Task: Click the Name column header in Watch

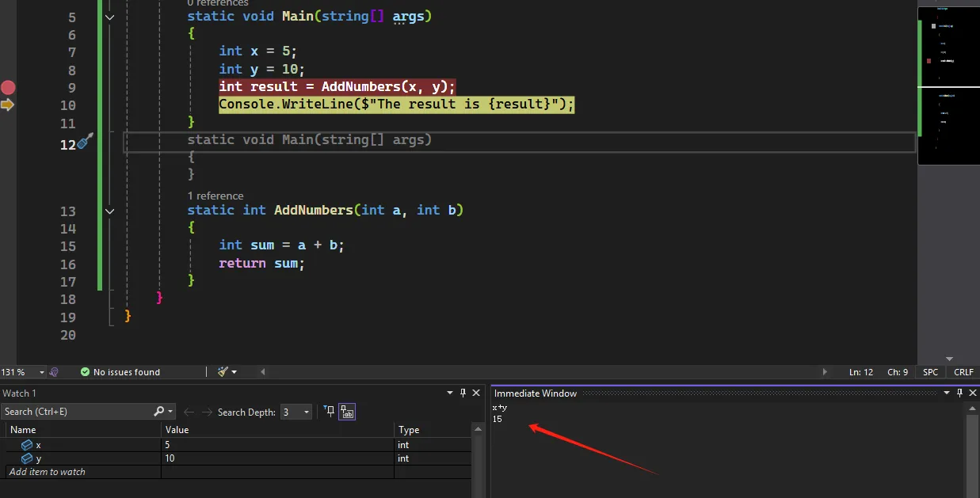Action: (84, 430)
